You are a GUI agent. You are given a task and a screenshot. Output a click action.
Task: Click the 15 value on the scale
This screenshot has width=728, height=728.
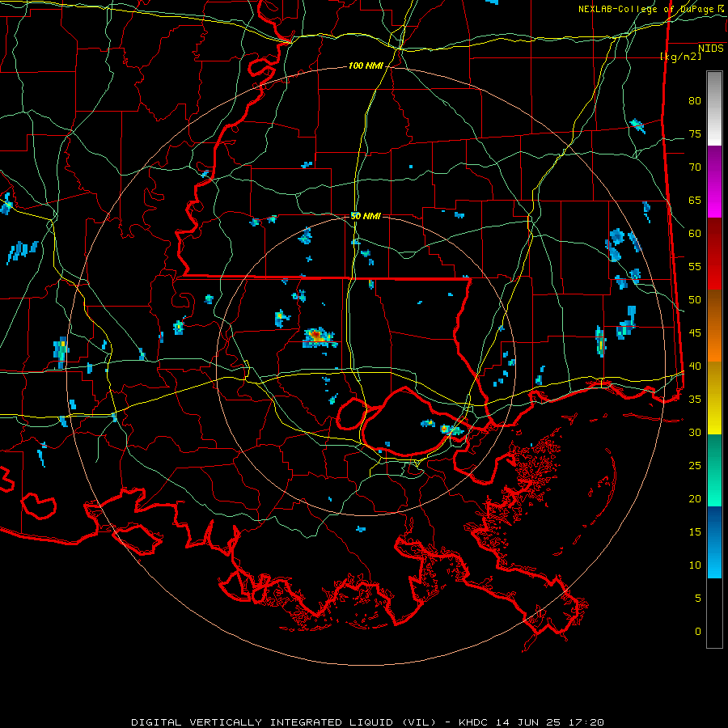pyautogui.click(x=695, y=532)
